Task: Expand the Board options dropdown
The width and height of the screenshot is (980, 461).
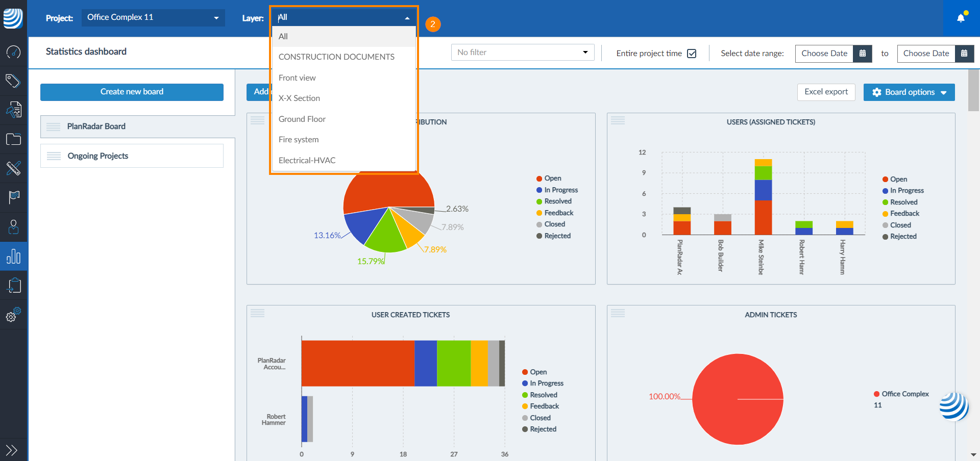Action: [909, 92]
